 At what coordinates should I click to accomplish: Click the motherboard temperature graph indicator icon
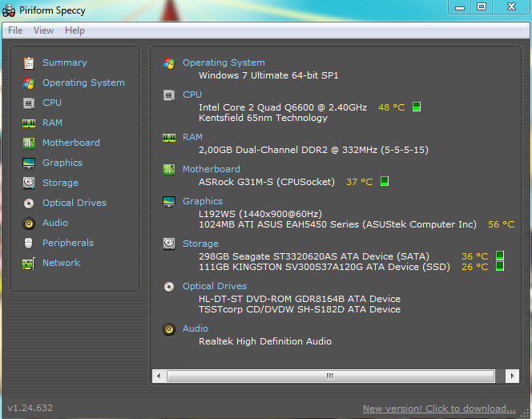coord(385,181)
